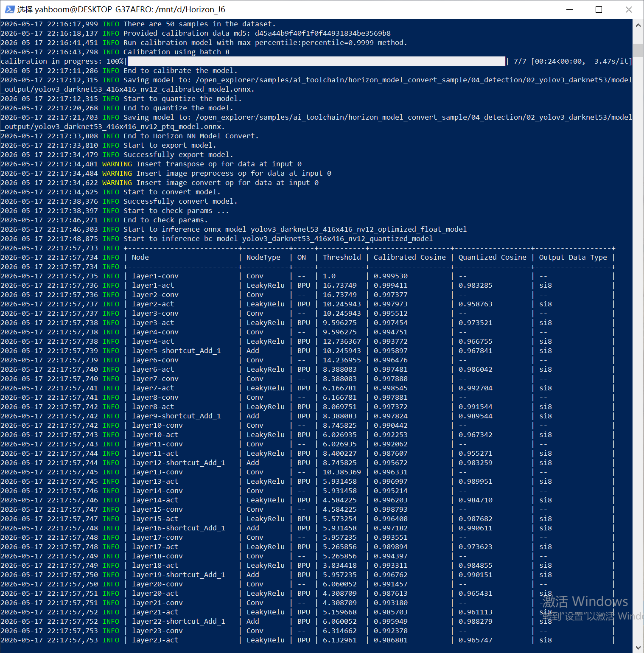Click the 7/7 progress counter text
Viewport: 644px width, 653px height.
(520, 61)
